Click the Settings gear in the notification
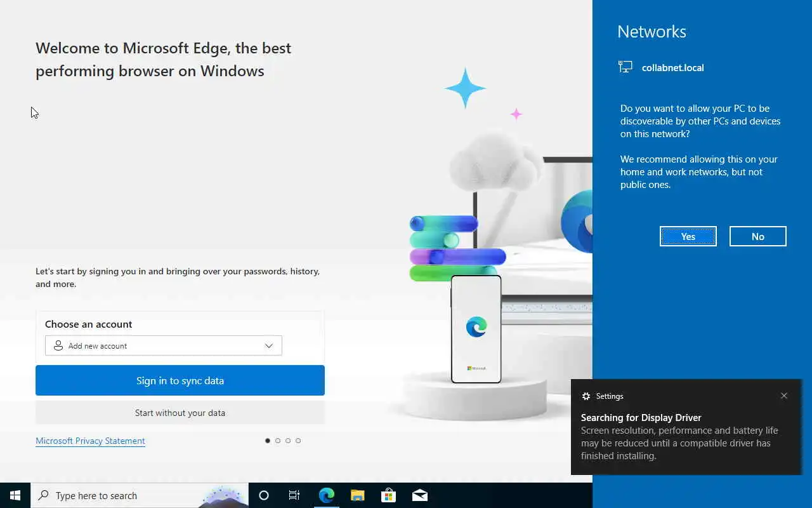This screenshot has width=812, height=508. 586,396
